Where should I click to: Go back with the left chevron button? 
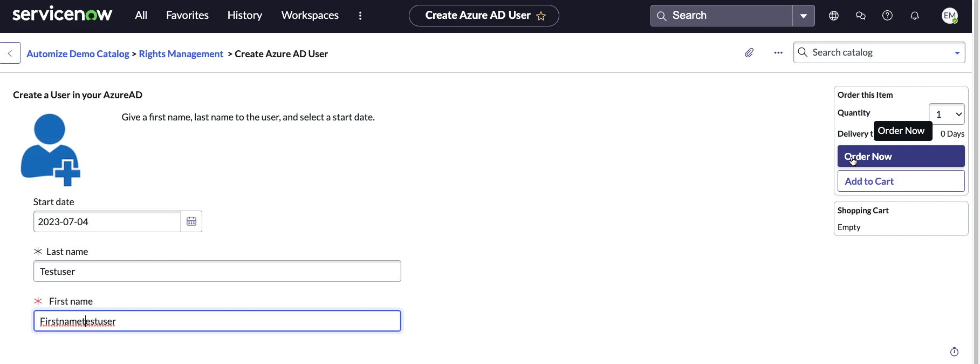[x=10, y=53]
